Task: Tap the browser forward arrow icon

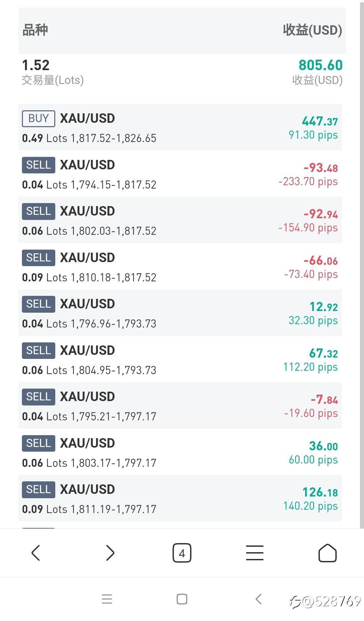Action: coord(110,553)
